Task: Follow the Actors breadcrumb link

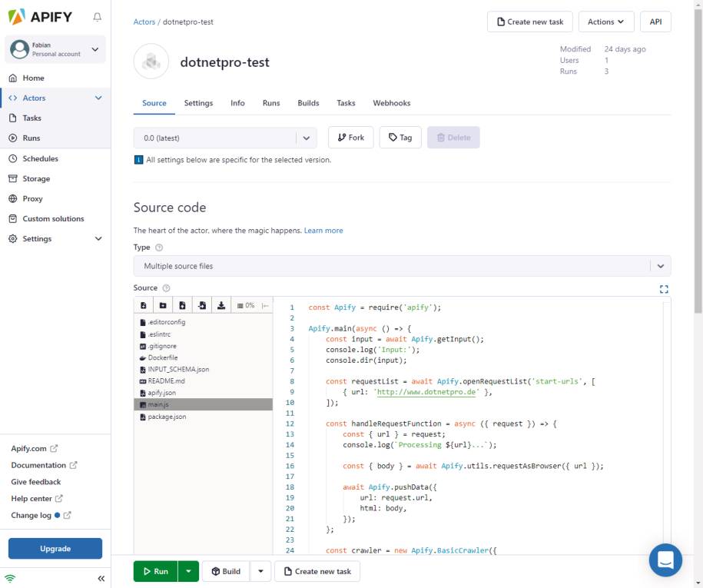Action: click(144, 22)
